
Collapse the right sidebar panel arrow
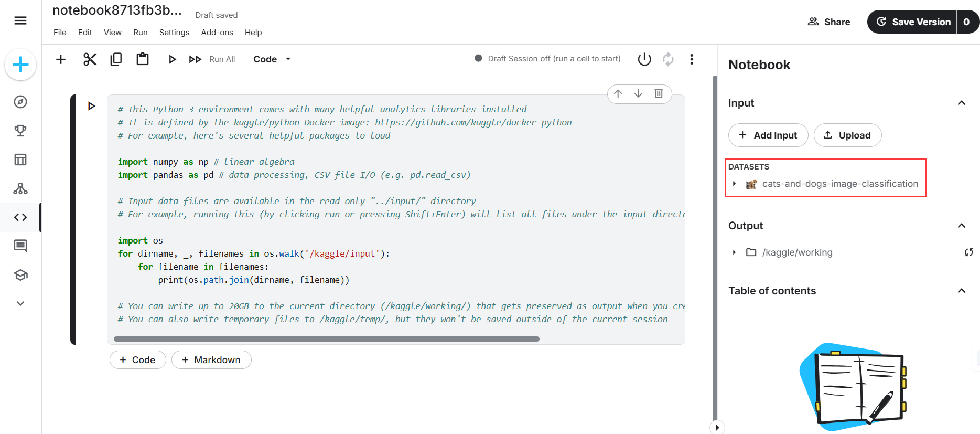[717, 427]
